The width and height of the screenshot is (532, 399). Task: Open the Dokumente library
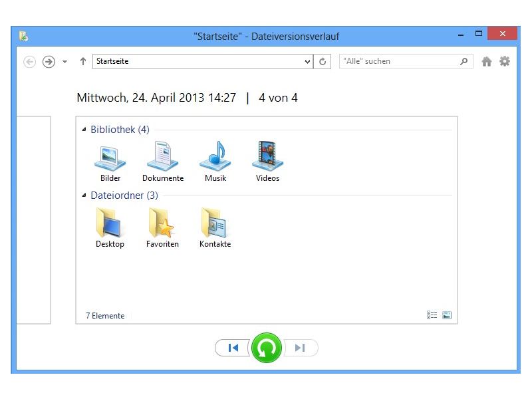click(x=163, y=161)
